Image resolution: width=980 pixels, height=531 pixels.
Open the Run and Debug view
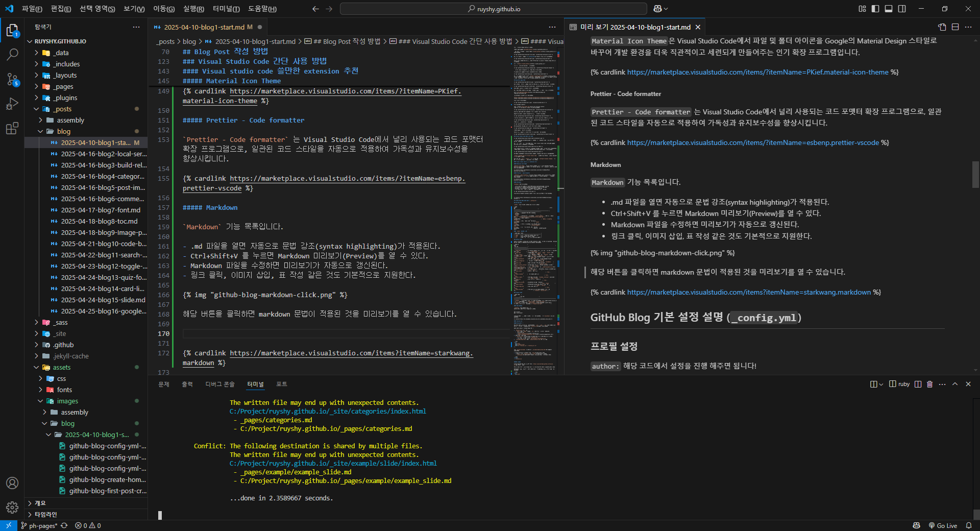coord(12,104)
